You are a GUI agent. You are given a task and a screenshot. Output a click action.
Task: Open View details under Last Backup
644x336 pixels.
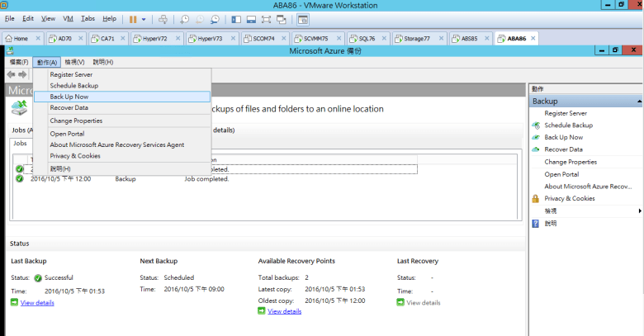[x=37, y=303]
